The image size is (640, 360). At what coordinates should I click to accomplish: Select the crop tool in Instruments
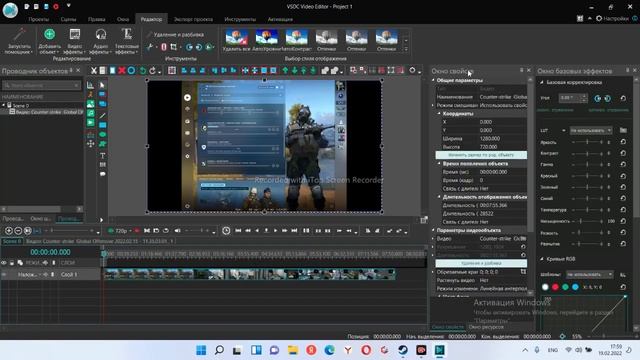click(x=173, y=47)
